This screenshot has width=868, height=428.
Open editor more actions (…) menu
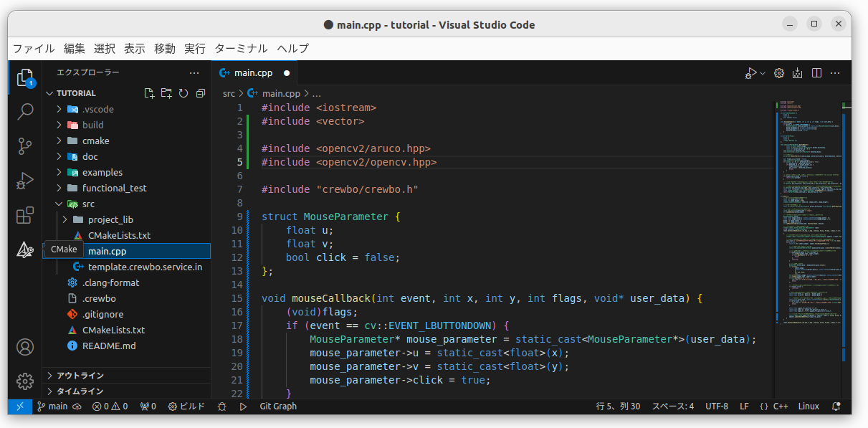[x=835, y=73]
